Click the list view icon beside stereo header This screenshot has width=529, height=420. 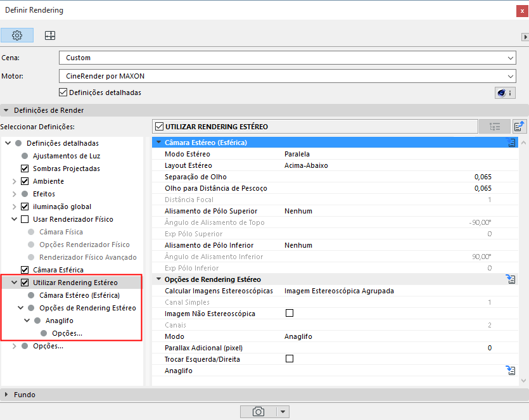pyautogui.click(x=495, y=127)
